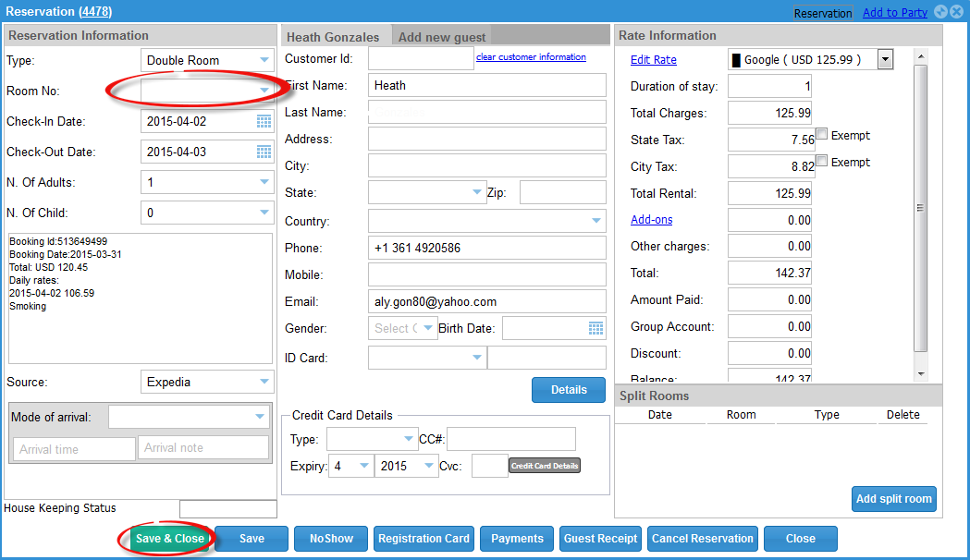Open the Source dropdown showing Expedia
970x560 pixels.
(x=264, y=382)
